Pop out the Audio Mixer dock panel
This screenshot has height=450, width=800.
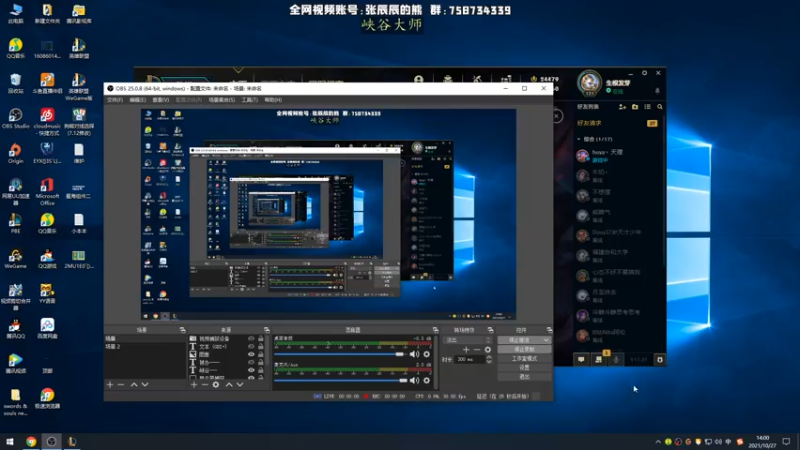pyautogui.click(x=435, y=330)
